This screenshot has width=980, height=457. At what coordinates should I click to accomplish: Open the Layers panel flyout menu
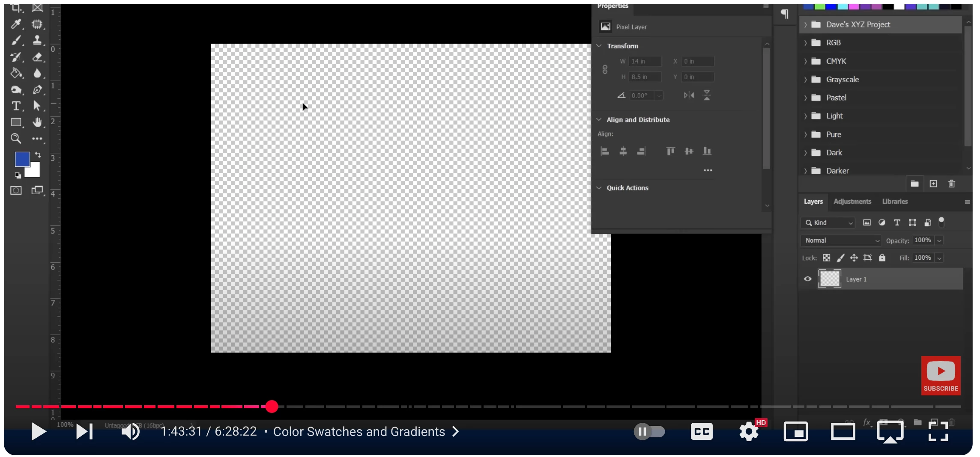[967, 202]
